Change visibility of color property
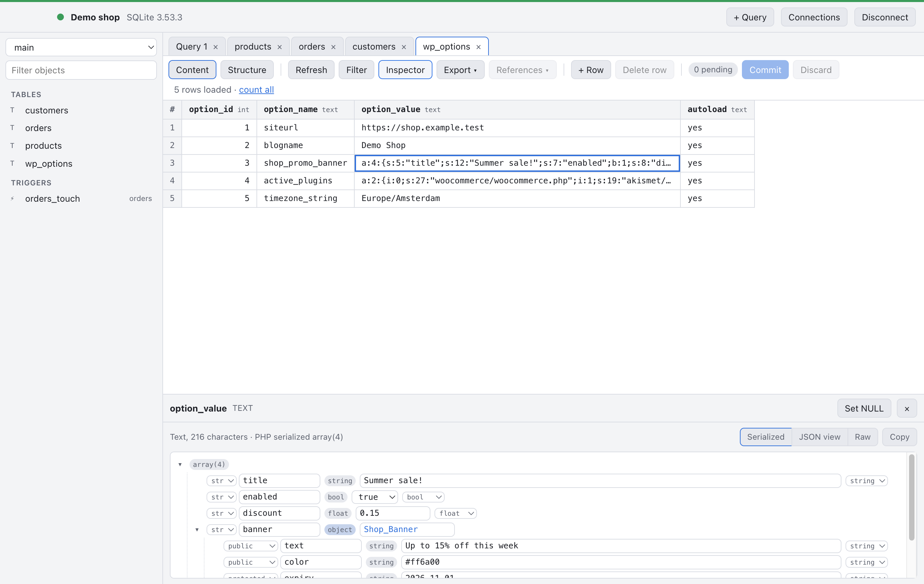This screenshot has width=924, height=584. pos(251,562)
